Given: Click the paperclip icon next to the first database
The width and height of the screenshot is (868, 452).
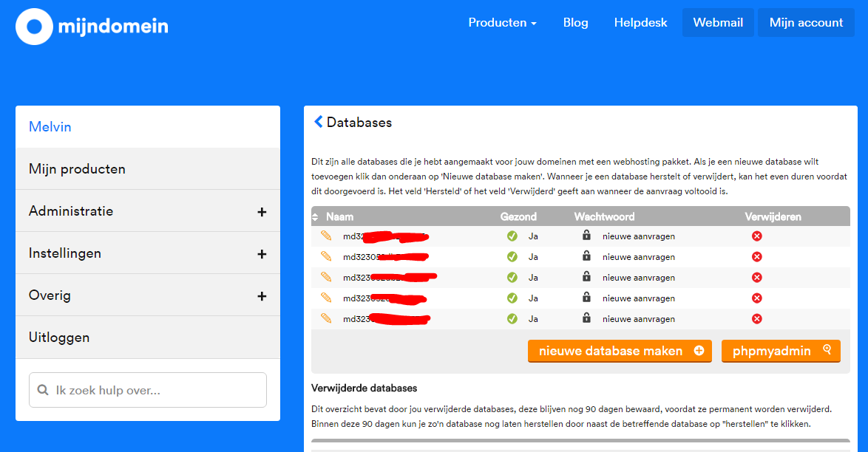Looking at the screenshot, I should [x=327, y=236].
